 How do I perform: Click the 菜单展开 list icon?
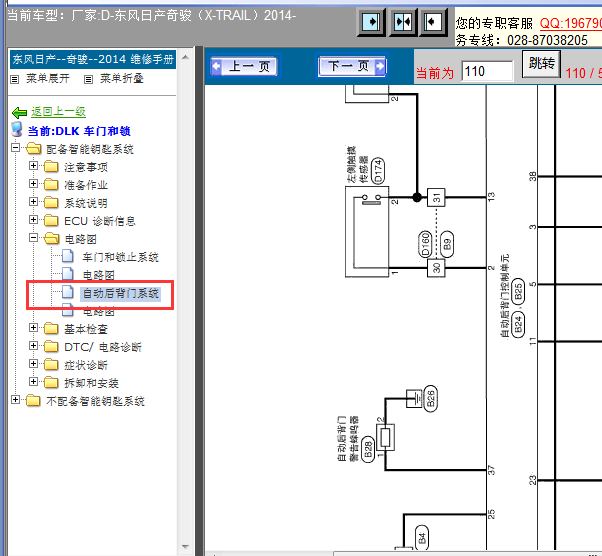point(15,79)
